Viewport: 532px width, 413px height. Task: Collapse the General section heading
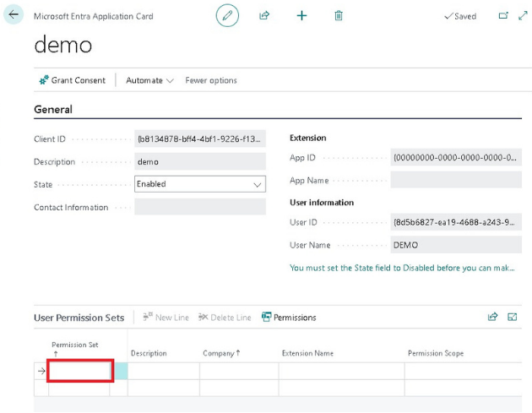pyautogui.click(x=53, y=109)
